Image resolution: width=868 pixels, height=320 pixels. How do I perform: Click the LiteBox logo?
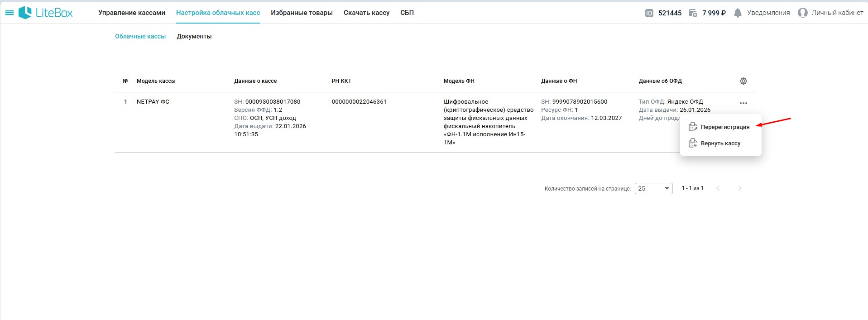point(46,13)
